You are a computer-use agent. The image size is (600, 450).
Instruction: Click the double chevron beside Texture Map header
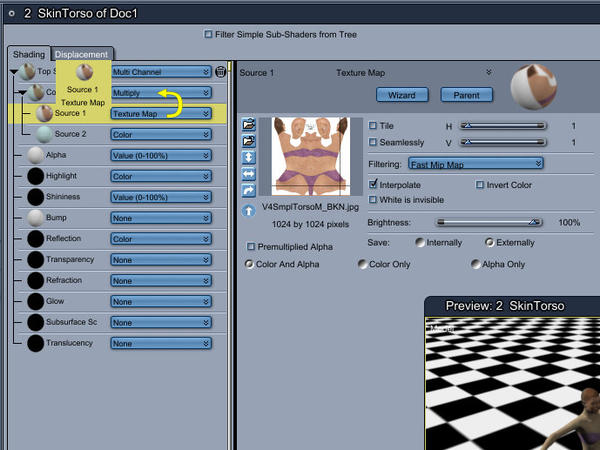point(489,72)
